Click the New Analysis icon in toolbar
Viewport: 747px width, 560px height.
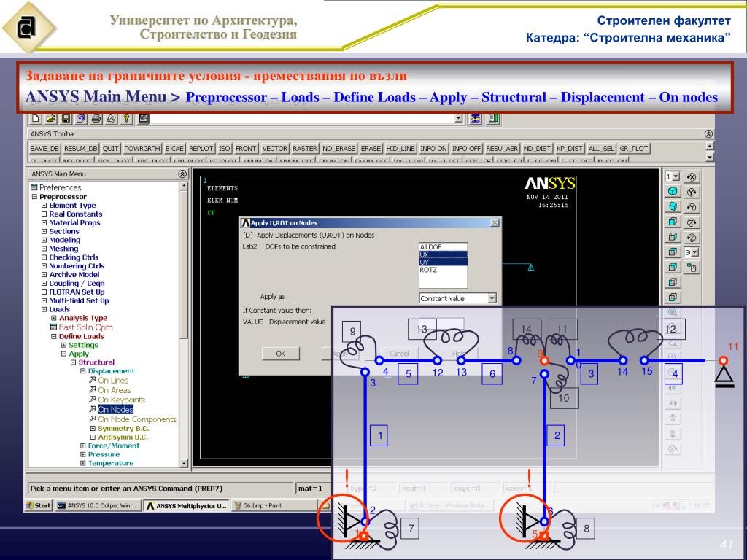36,118
